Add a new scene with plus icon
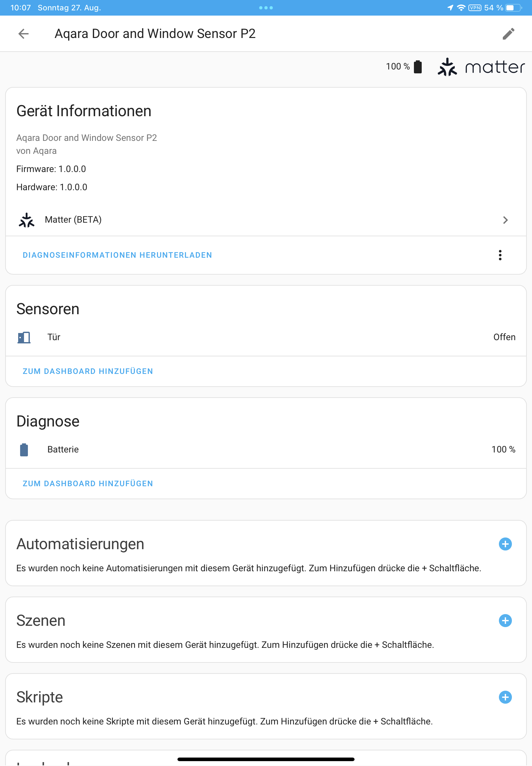Viewport: 532px width, 766px height. [505, 620]
